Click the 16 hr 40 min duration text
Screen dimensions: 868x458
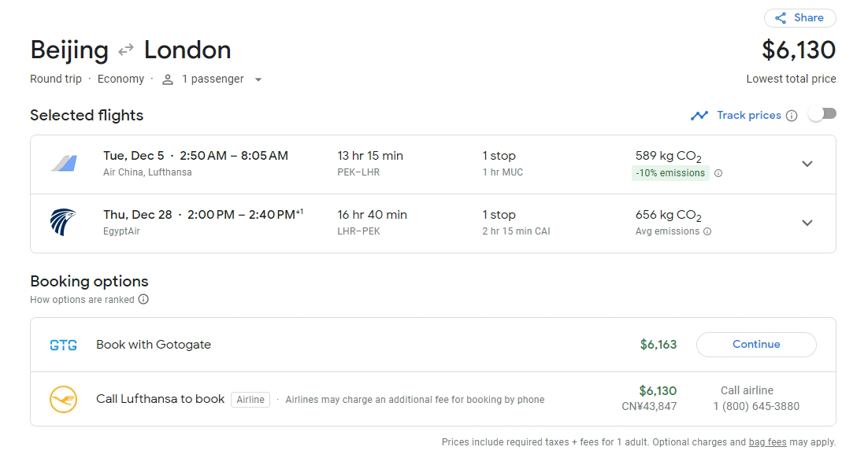point(372,215)
